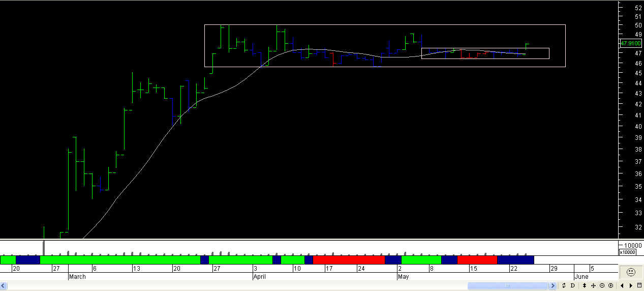Click the price axis value 52
Screen dimensions: 644x291
pos(638,8)
